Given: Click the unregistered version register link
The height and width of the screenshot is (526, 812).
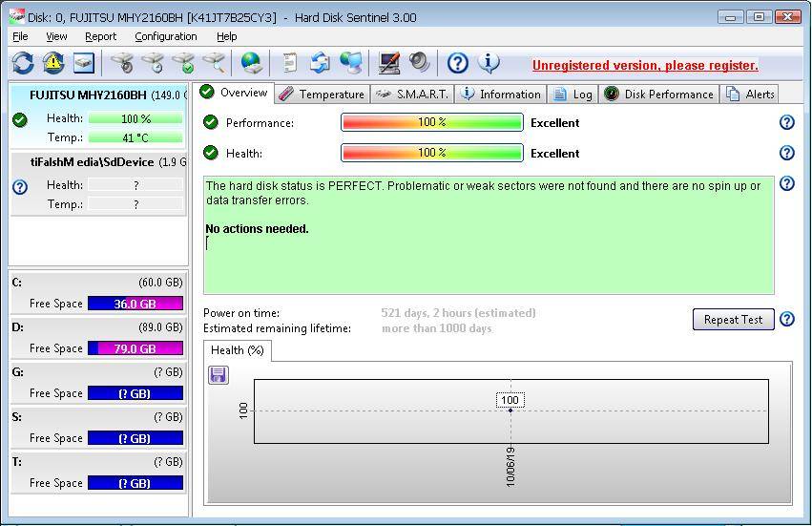Looking at the screenshot, I should pyautogui.click(x=645, y=66).
